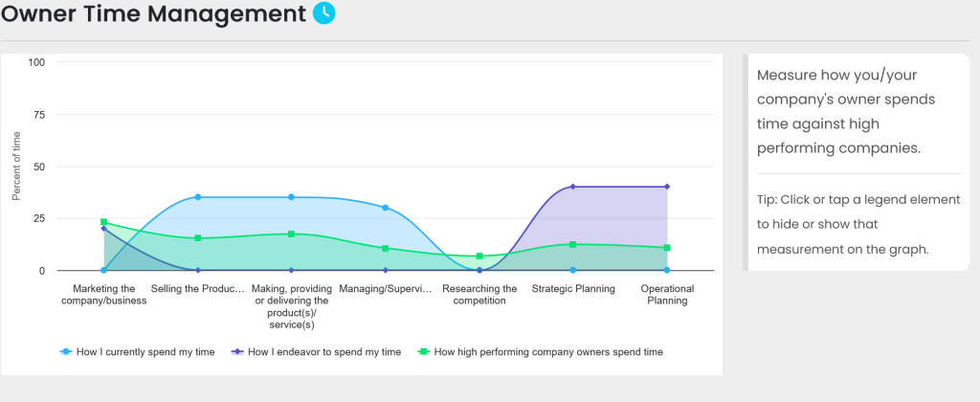
Task: Click the 'Managing/Supervi...' truncated axis label
Action: [x=385, y=288]
